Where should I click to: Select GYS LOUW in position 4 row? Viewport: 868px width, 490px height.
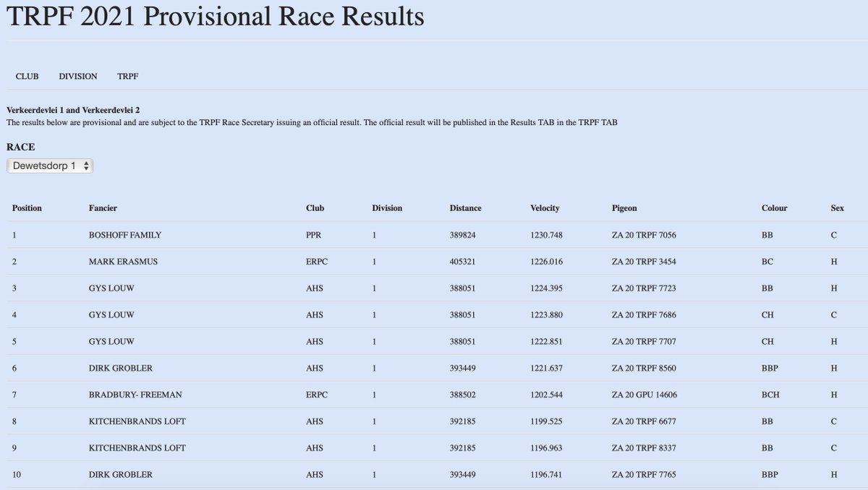[x=111, y=315]
